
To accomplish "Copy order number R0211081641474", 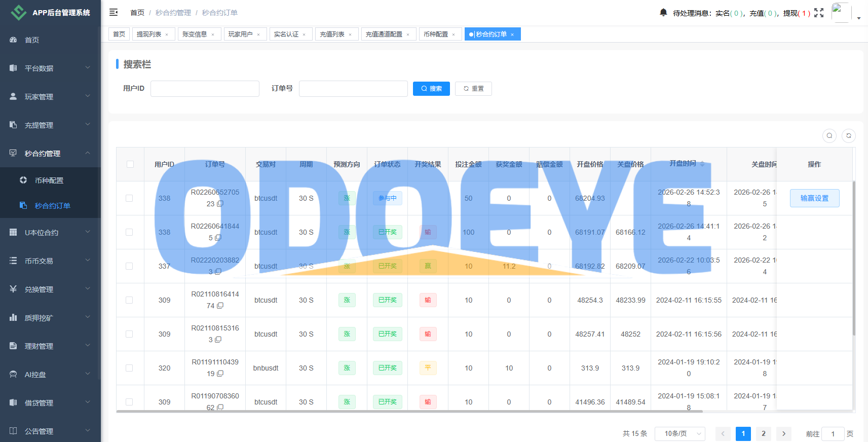I will pos(220,306).
